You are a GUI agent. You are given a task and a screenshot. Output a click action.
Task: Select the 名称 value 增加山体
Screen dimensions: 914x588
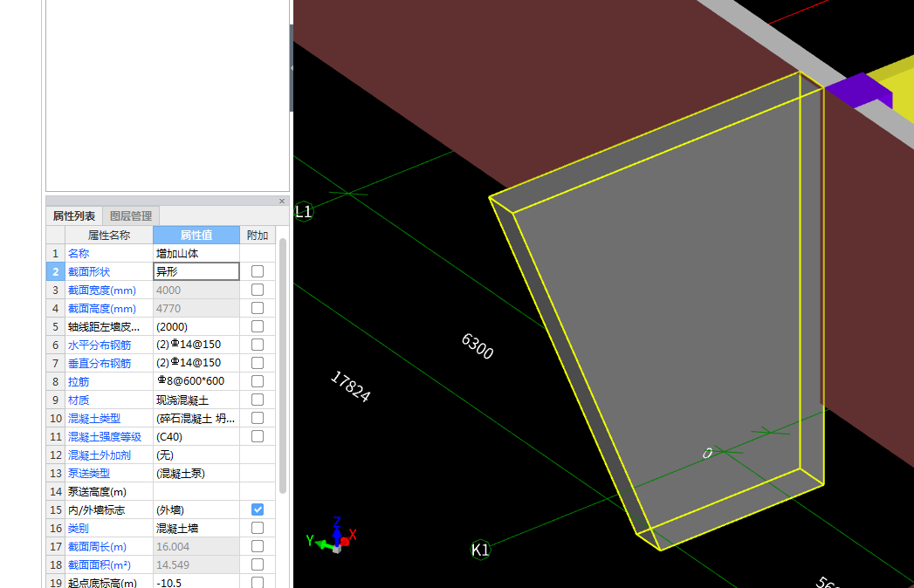click(x=196, y=254)
